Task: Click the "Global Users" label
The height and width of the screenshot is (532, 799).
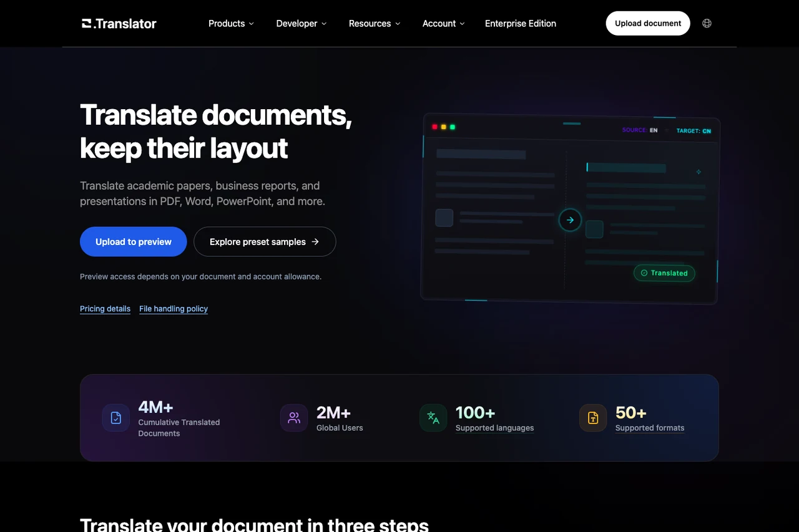Action: point(340,428)
